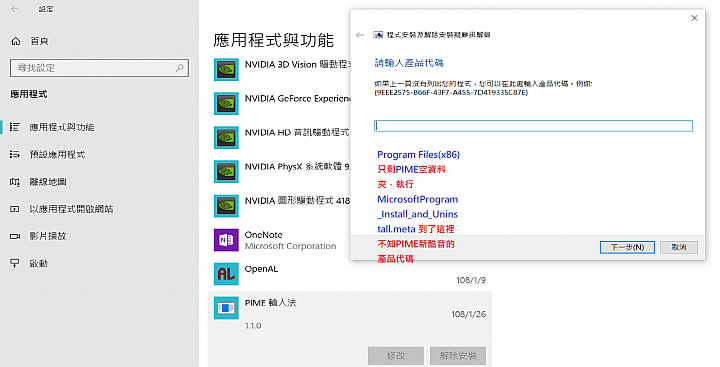Select NVIDIA 3D Vision entry text
The image size is (720, 367).
tap(298, 64)
